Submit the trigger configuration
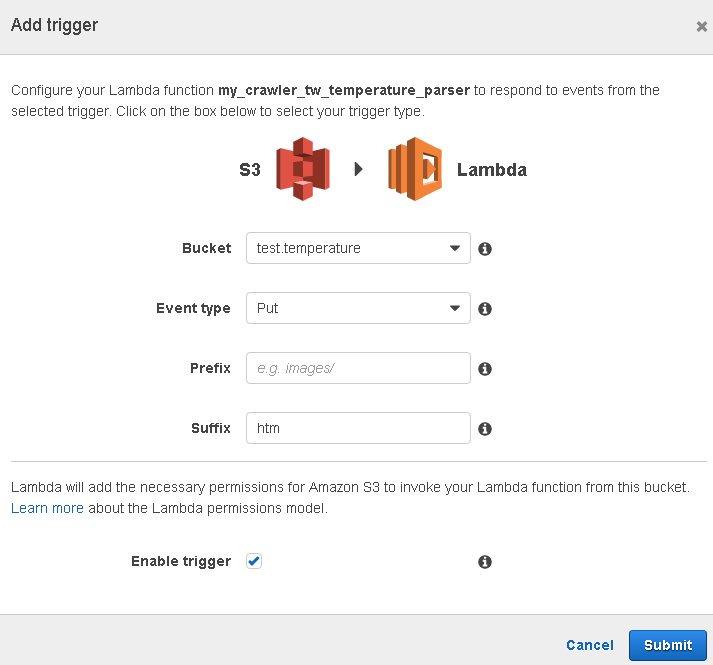 [x=668, y=645]
